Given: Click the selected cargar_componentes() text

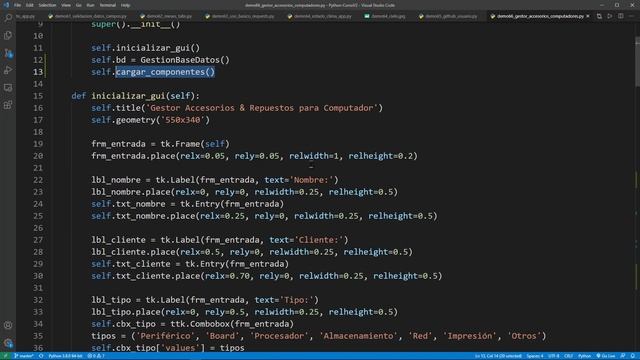Looking at the screenshot, I should coord(165,72).
